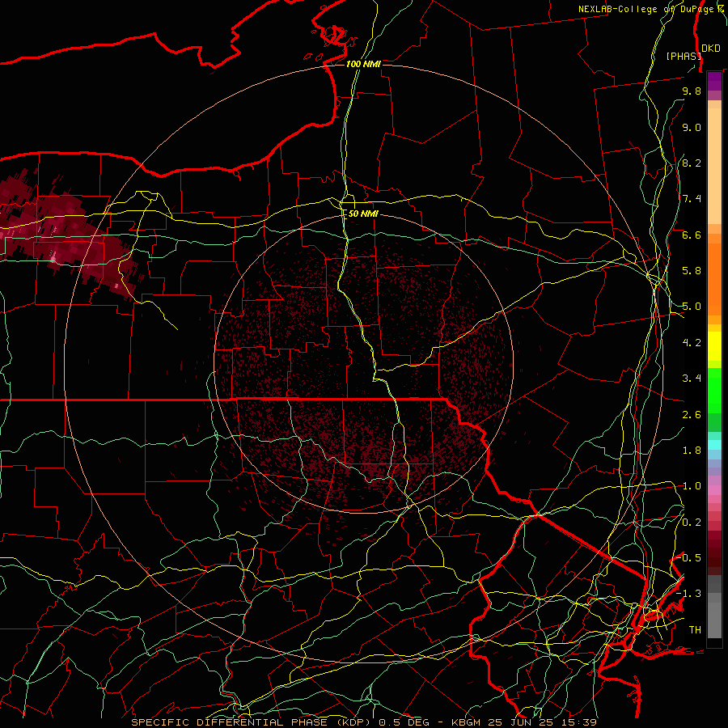Pick the cyan swatch in the legend
The image size is (728, 728).
click(x=714, y=445)
